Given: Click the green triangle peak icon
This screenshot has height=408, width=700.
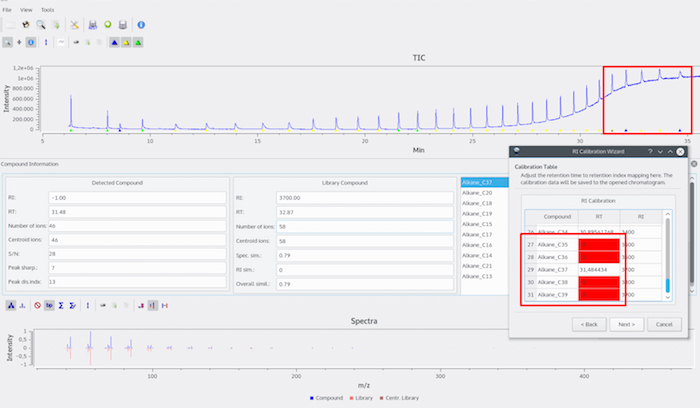Looking at the screenshot, I should tap(138, 43).
